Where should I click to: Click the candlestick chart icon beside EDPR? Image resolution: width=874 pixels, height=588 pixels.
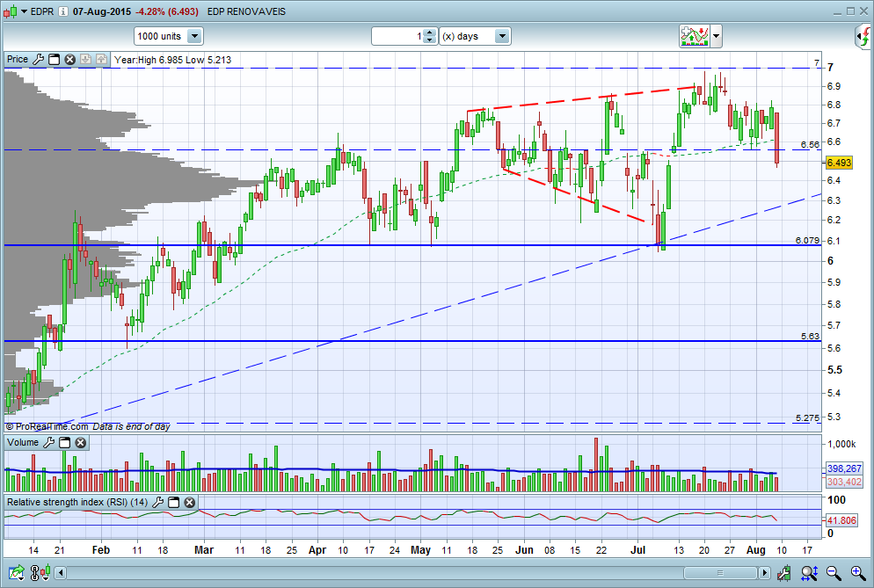point(10,11)
